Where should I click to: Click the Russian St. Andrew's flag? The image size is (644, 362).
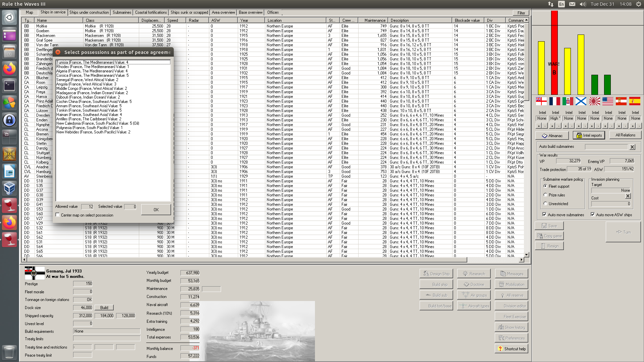pyautogui.click(x=581, y=101)
